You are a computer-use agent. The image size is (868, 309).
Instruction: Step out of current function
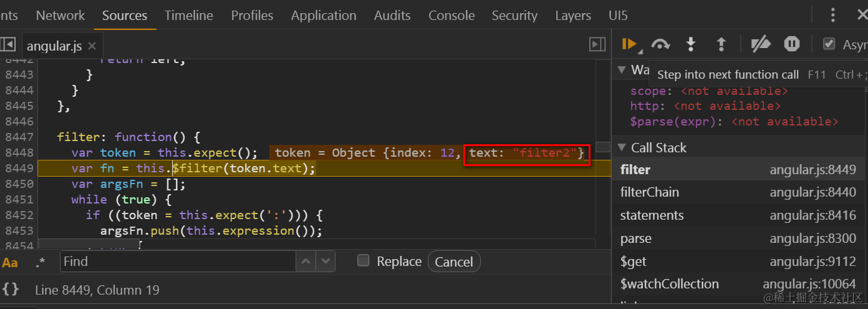(721, 44)
